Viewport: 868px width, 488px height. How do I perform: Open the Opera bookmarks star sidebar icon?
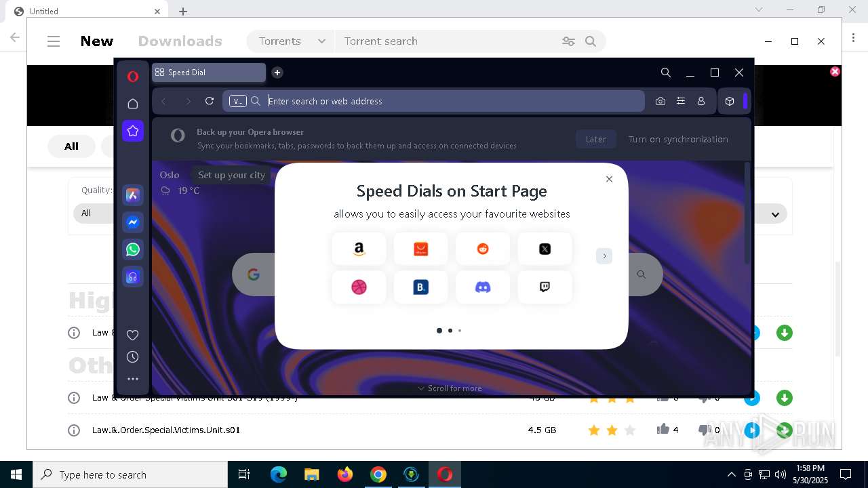pyautogui.click(x=133, y=131)
